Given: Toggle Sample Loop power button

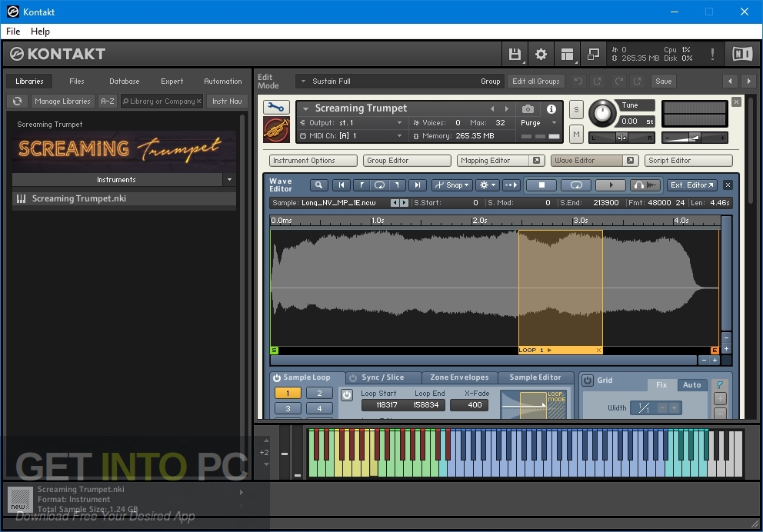Looking at the screenshot, I should coord(277,377).
